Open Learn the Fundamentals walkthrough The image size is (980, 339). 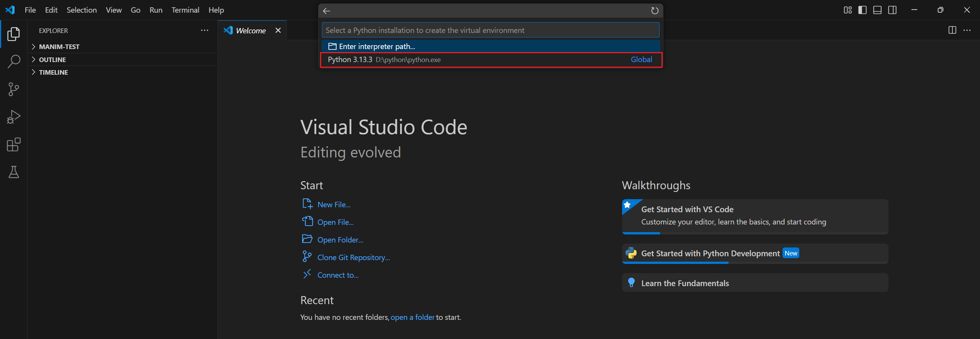[x=755, y=283]
